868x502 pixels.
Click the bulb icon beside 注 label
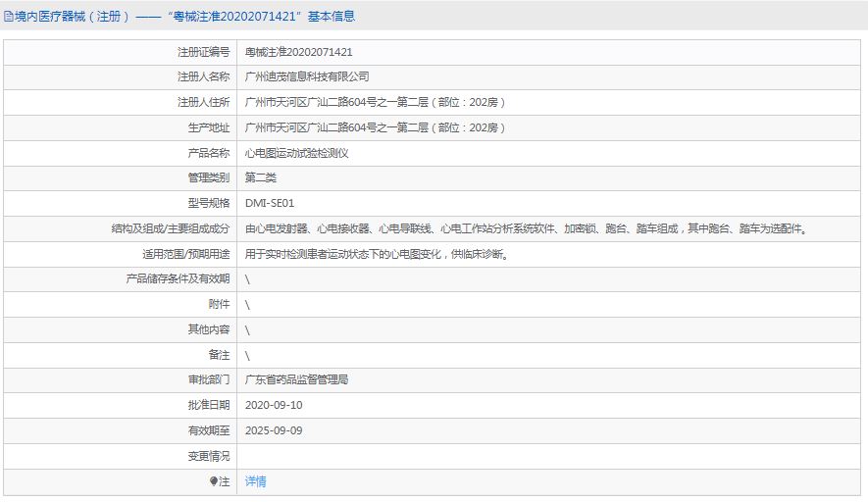tap(214, 481)
